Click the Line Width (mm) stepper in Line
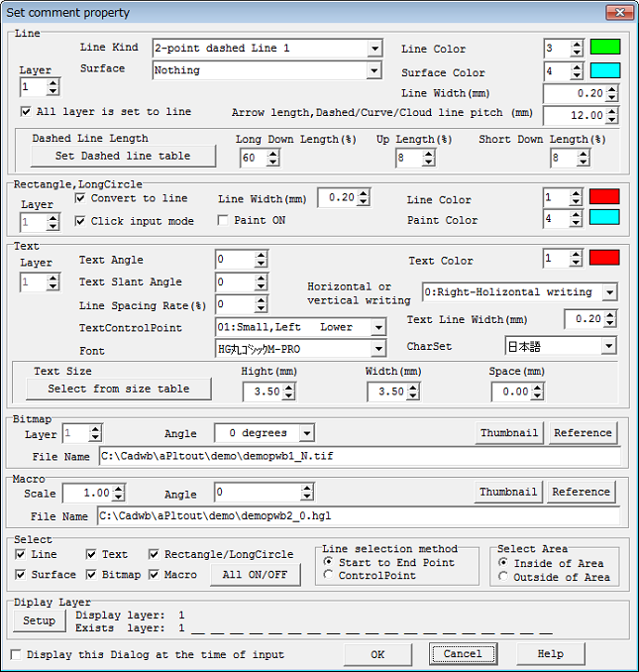This screenshot has width=639, height=672. pos(612,93)
